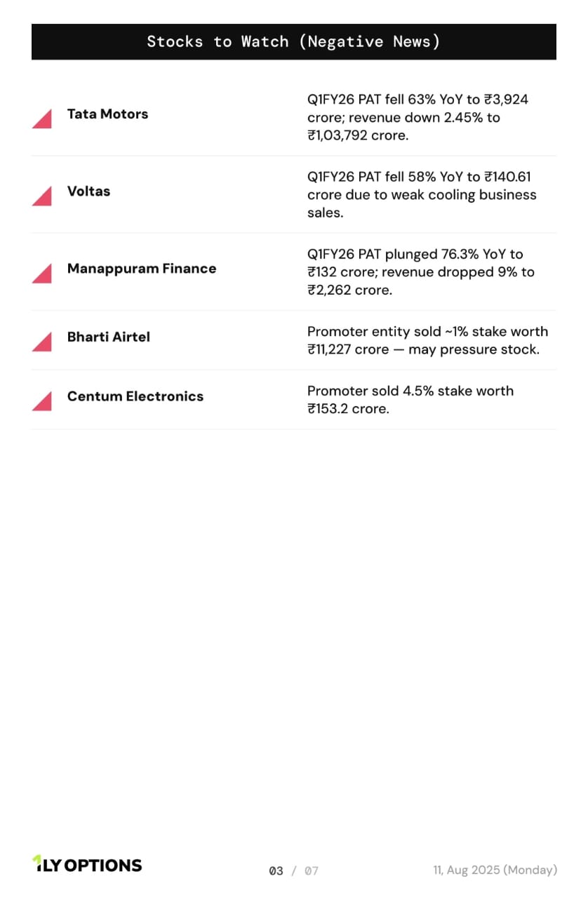Click the Stocks to Watch header banner
The width and height of the screenshot is (588, 898).
pyautogui.click(x=294, y=41)
